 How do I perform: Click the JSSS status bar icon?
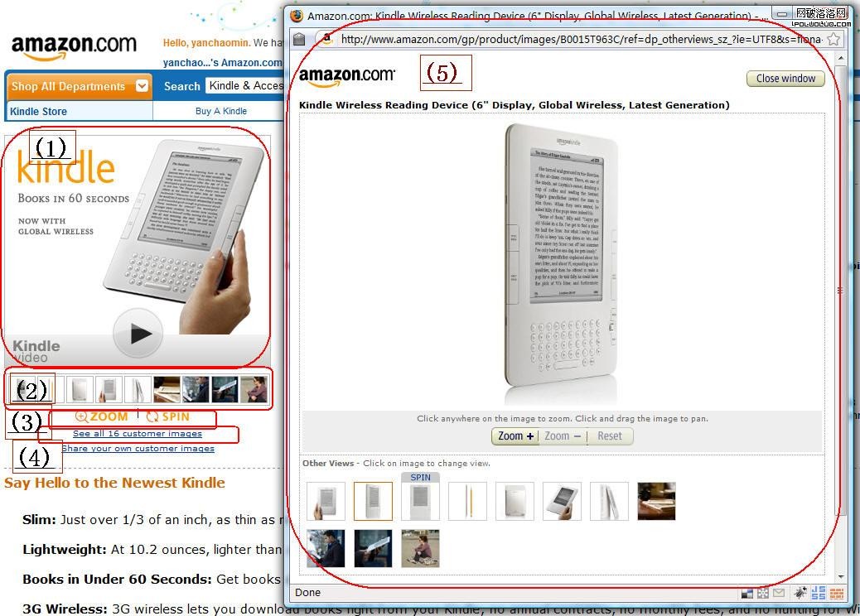pyautogui.click(x=818, y=593)
